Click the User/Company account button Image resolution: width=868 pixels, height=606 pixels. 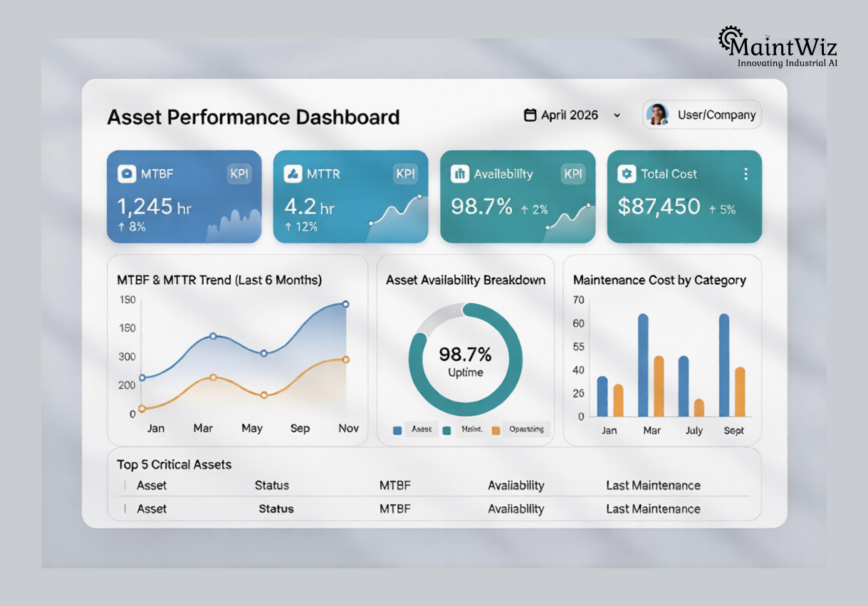pyautogui.click(x=701, y=114)
